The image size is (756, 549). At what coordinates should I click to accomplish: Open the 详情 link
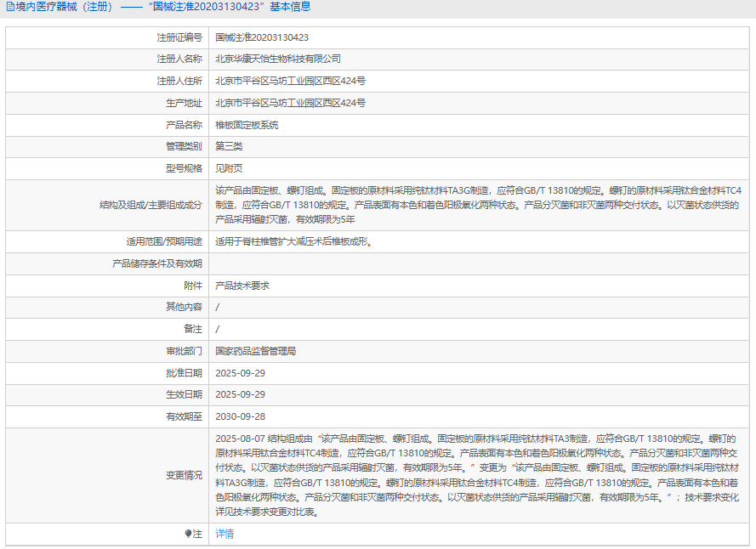[225, 535]
